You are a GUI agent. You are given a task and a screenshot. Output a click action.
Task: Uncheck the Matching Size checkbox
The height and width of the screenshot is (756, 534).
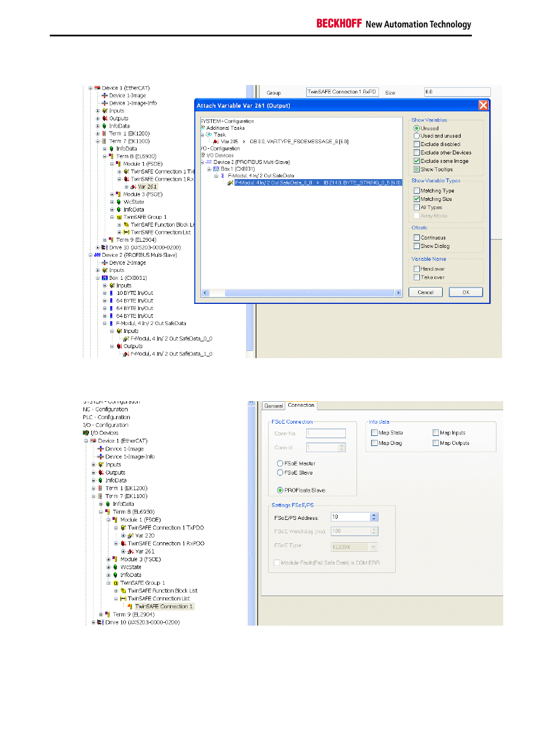[x=416, y=199]
